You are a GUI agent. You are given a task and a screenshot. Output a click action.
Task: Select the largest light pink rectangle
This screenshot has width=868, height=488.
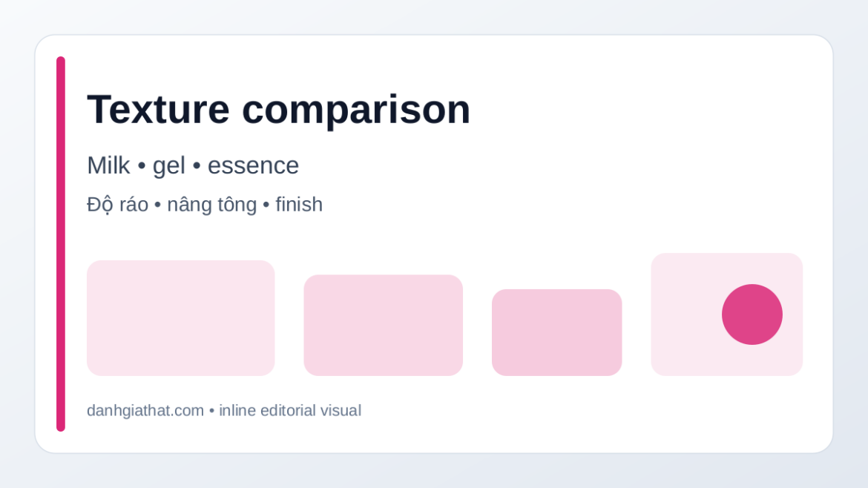(x=180, y=318)
